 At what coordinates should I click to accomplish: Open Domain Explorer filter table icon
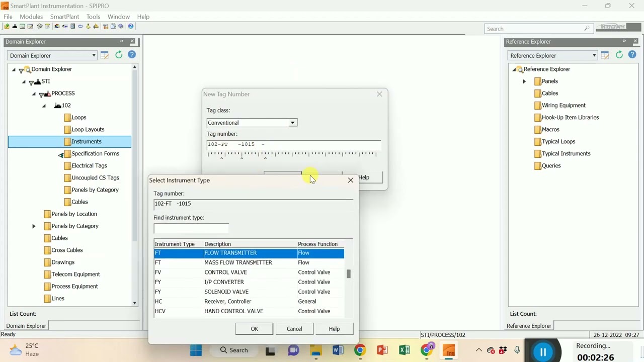click(x=105, y=55)
